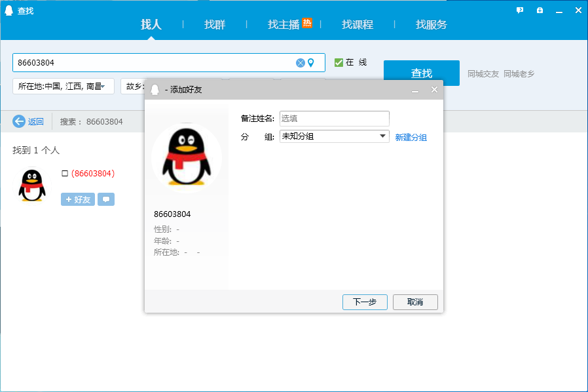Click the QQ penguin icon in 查找 title bar

[9, 10]
